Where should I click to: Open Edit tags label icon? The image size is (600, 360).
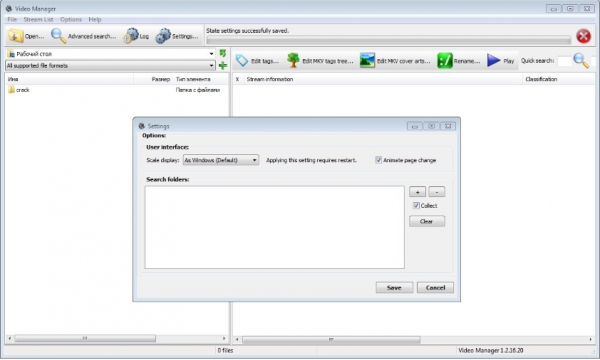pos(242,60)
